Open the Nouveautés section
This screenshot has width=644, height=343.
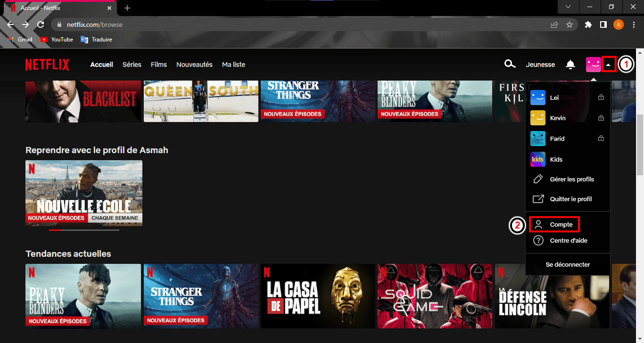[x=194, y=65]
